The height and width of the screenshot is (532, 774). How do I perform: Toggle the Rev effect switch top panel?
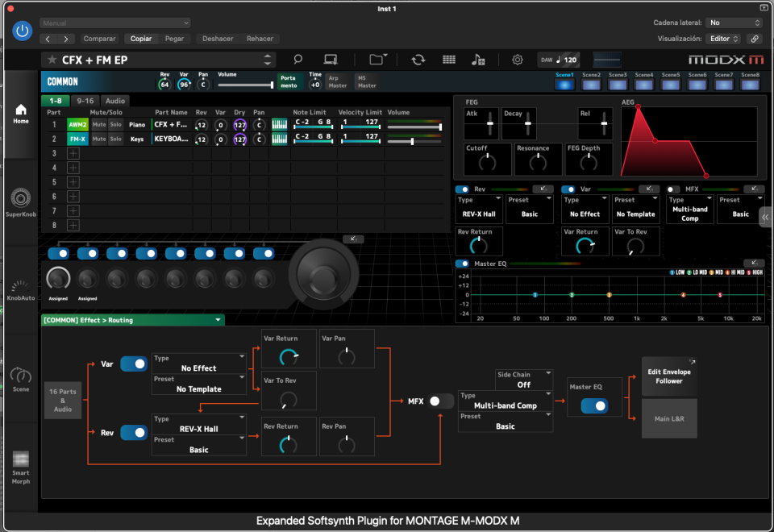pos(463,189)
